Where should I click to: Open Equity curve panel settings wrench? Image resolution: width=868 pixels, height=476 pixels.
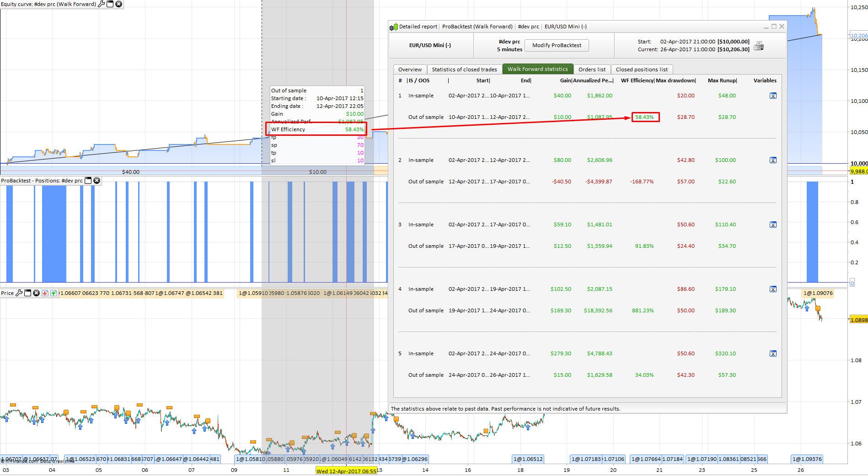[x=102, y=4]
